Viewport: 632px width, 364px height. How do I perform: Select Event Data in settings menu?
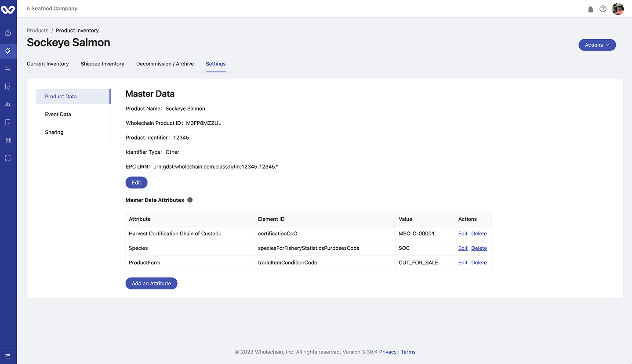(x=58, y=114)
